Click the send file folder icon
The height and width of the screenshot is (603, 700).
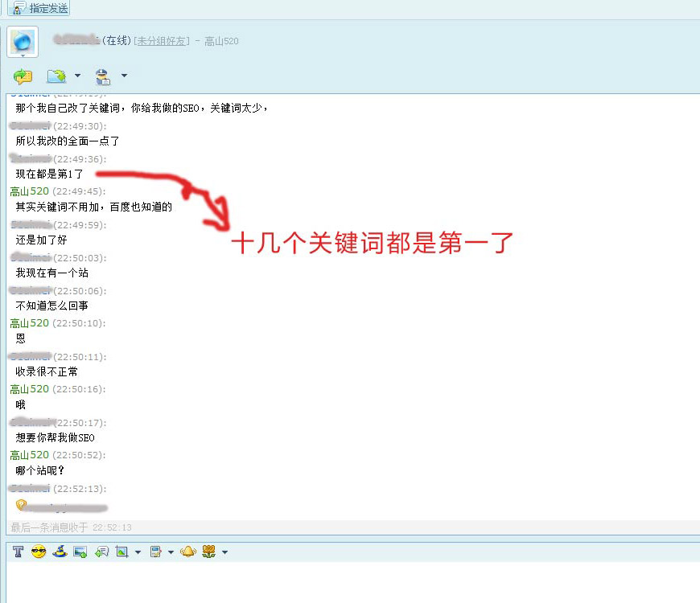(56, 76)
